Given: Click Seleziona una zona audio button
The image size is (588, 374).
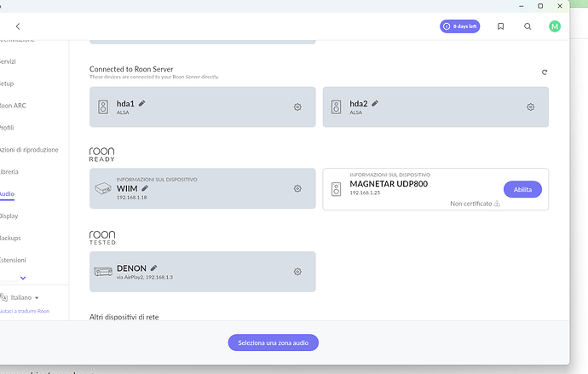Looking at the screenshot, I should pyautogui.click(x=274, y=342).
